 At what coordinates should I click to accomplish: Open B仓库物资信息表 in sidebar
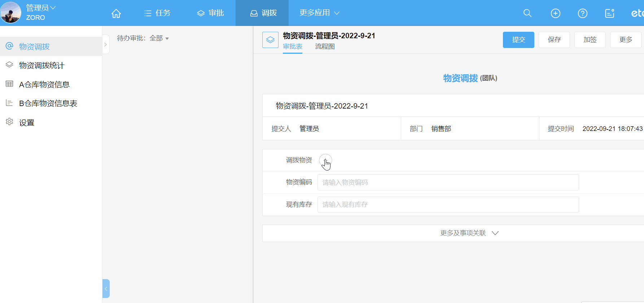click(x=51, y=104)
